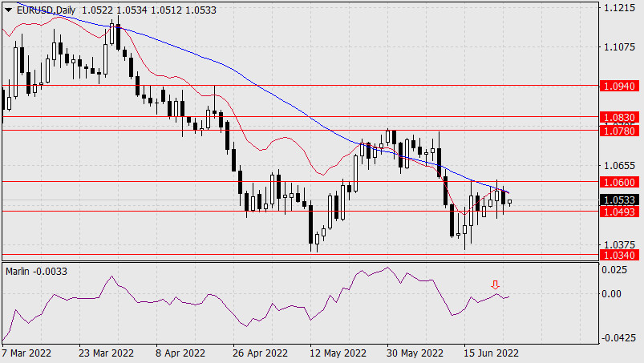Click the 1.1075 price axis value

pos(619,47)
